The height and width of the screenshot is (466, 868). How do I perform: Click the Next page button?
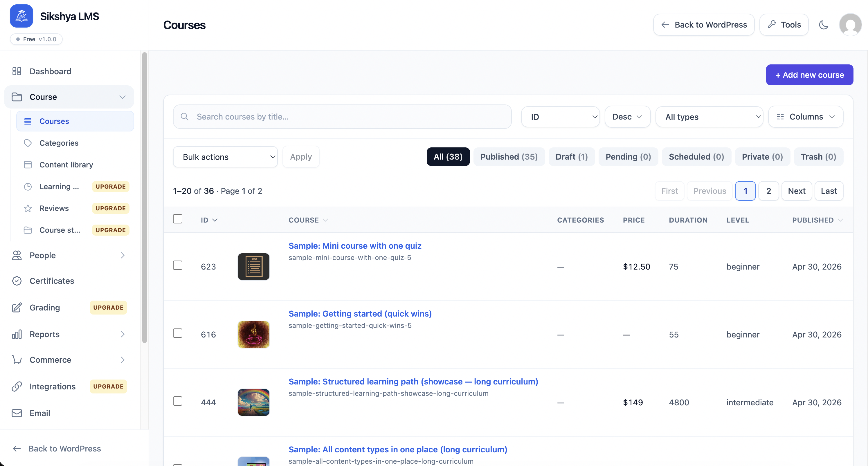pos(797,191)
